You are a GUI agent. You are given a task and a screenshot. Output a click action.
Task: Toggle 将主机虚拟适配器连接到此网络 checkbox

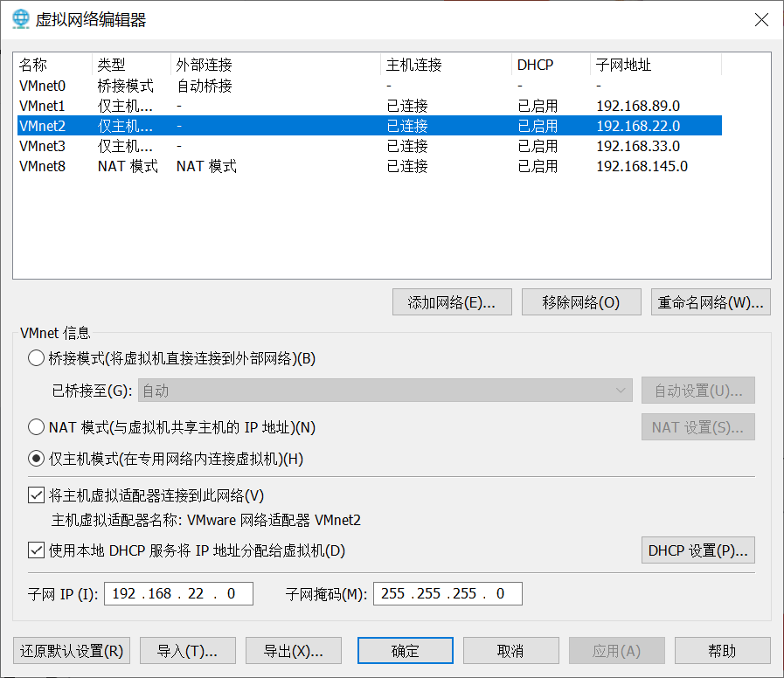pos(36,495)
